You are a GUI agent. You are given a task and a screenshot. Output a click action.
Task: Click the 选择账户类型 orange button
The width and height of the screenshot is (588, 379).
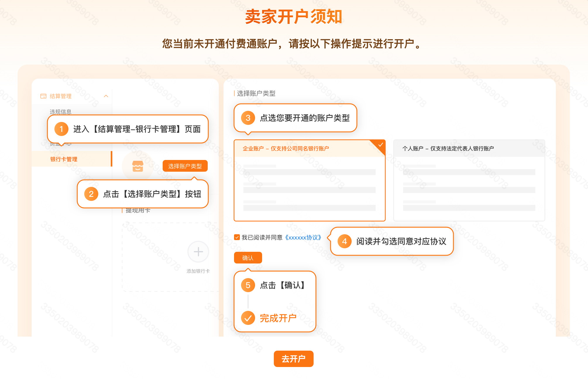point(185,166)
